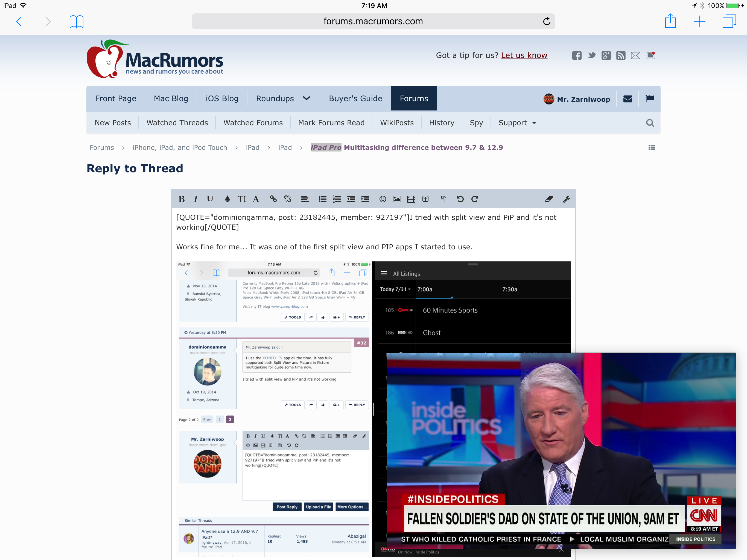Open the RSS feed icon
747x560 pixels.
point(621,56)
